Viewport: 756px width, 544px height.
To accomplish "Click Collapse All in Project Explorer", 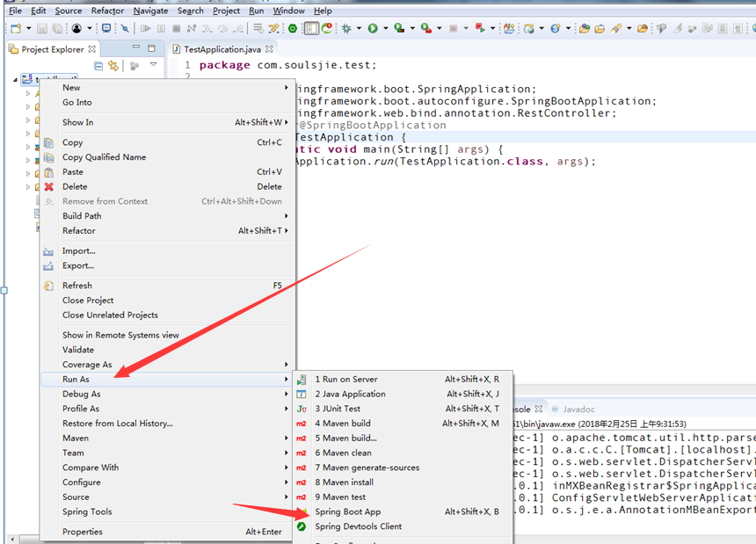I will (98, 66).
